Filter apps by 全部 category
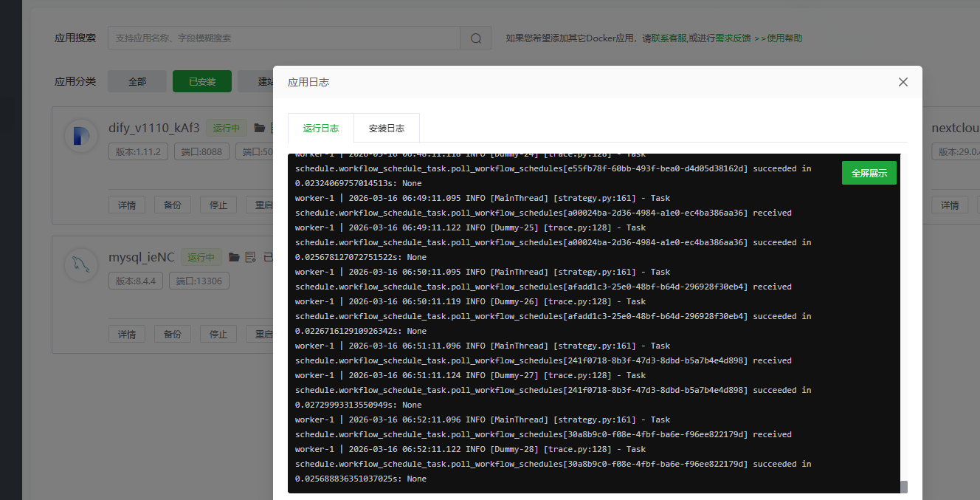980x500 pixels. (x=137, y=81)
